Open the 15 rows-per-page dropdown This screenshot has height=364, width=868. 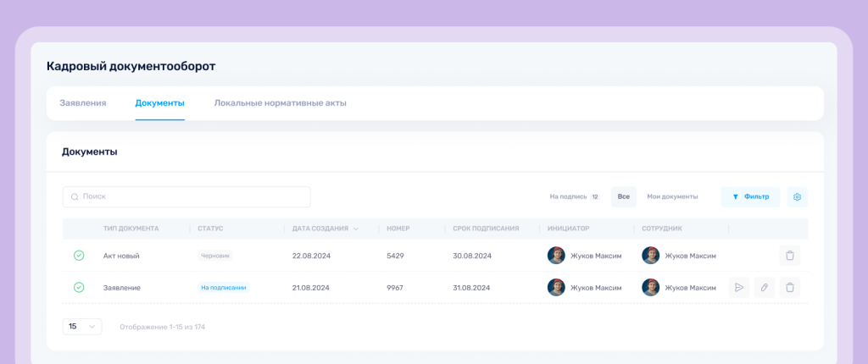pos(81,327)
